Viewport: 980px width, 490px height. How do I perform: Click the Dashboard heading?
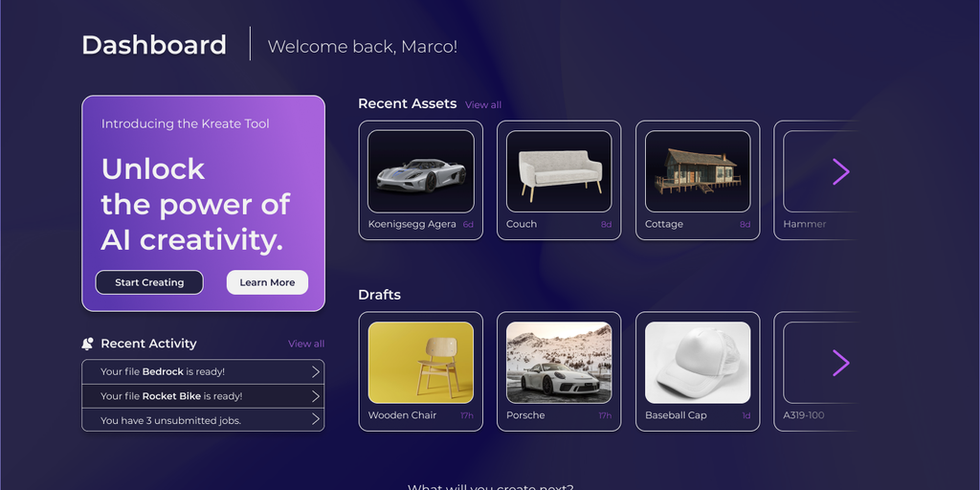click(154, 45)
